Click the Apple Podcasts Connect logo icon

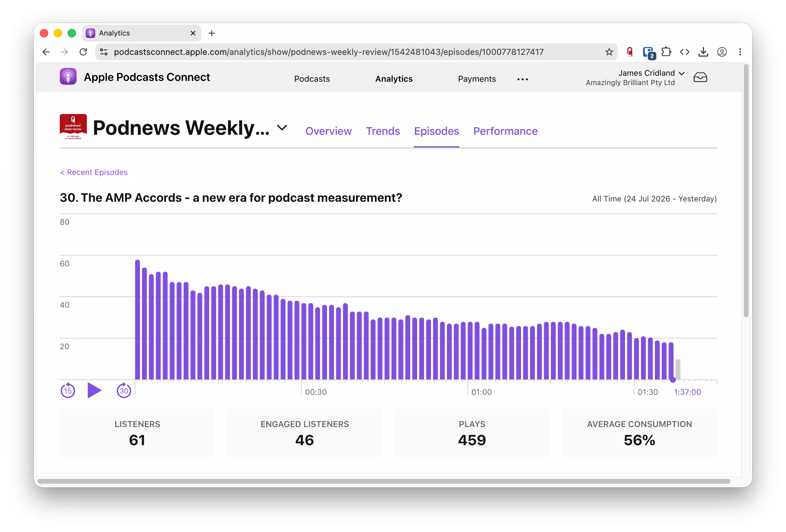(x=68, y=77)
